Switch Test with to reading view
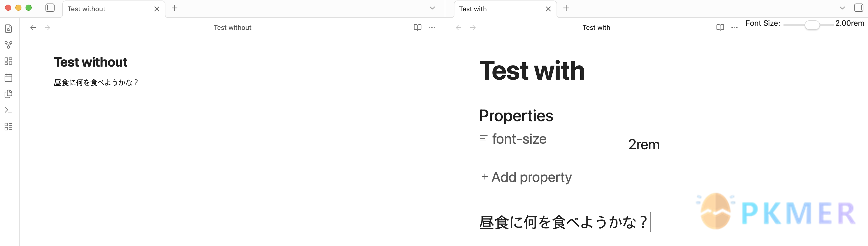Image resolution: width=868 pixels, height=246 pixels. pos(720,28)
